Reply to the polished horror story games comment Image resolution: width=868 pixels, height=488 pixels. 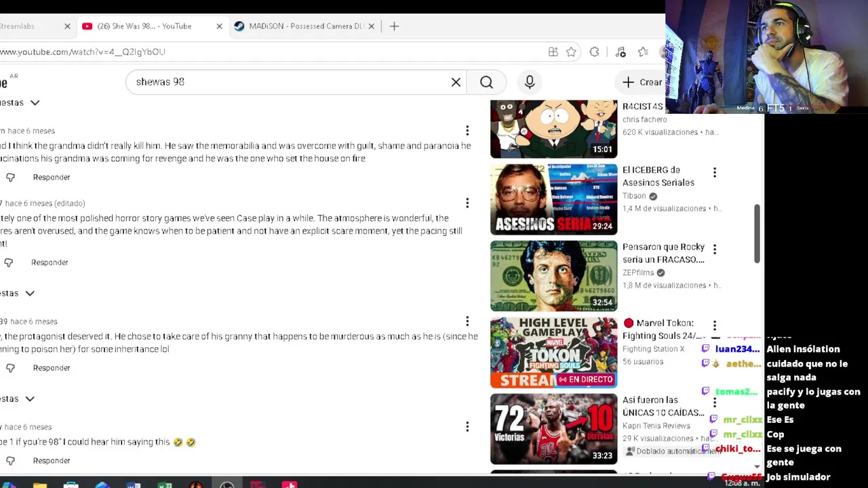point(50,263)
